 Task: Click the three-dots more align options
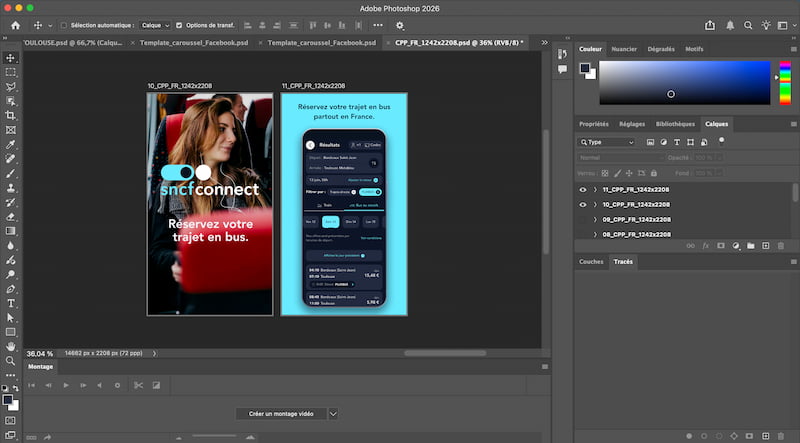pyautogui.click(x=378, y=25)
